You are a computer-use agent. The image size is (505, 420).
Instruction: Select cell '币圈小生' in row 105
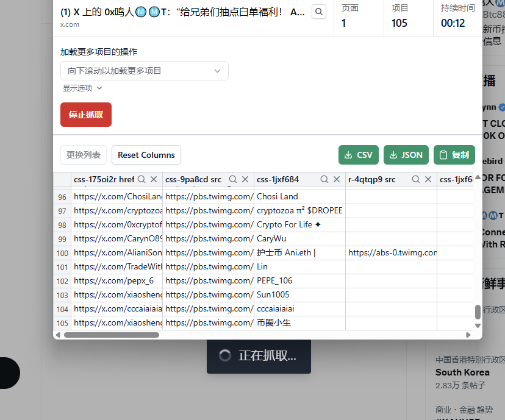(300, 323)
